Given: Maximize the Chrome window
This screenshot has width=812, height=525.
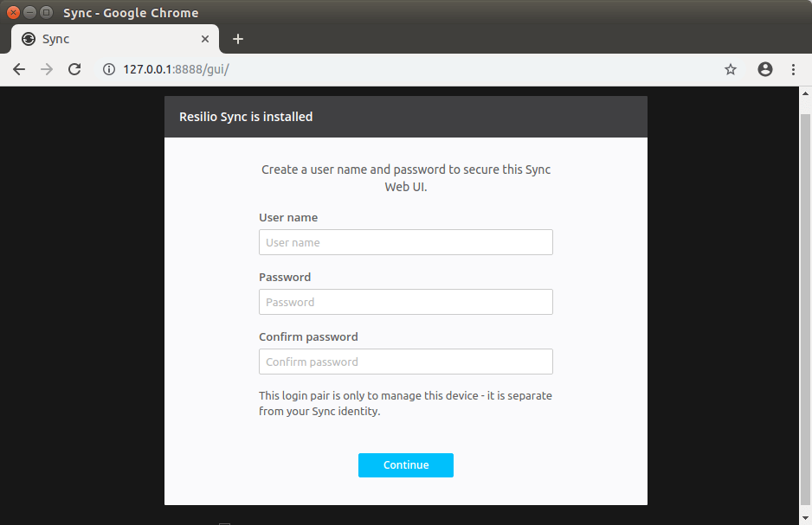Looking at the screenshot, I should [45, 12].
